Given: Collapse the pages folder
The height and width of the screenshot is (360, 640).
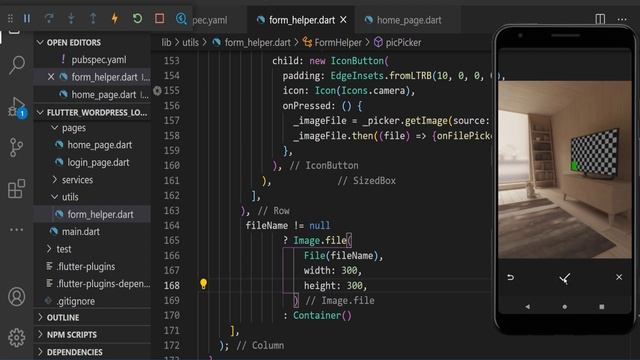Looking at the screenshot, I should tap(55, 128).
